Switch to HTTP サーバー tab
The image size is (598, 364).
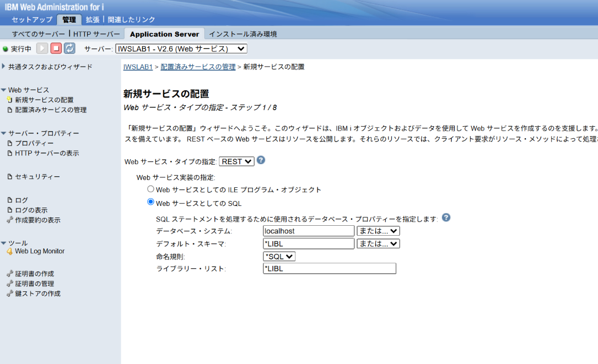click(97, 34)
